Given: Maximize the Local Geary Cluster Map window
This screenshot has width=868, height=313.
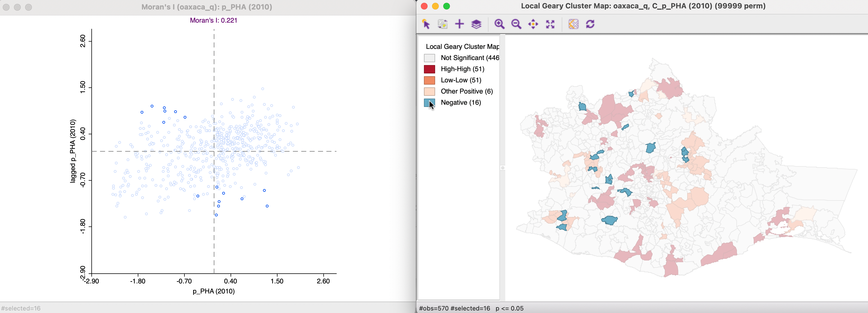Looking at the screenshot, I should click(447, 6).
